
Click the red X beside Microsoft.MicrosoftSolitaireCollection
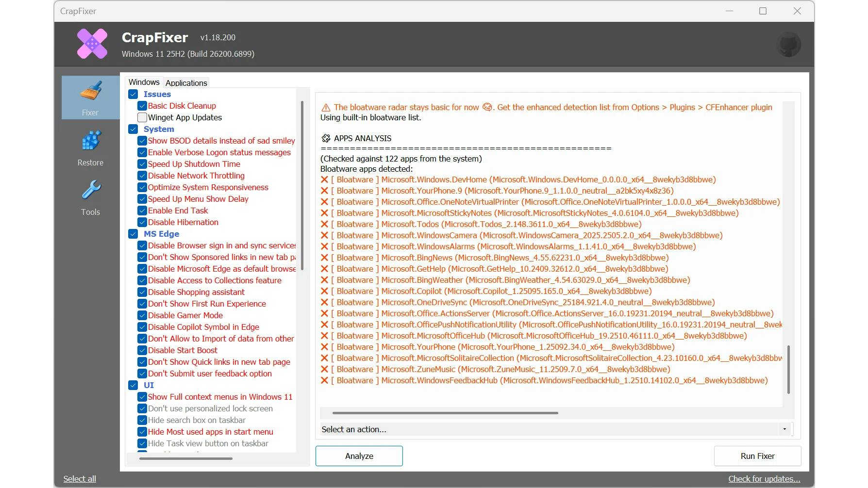[x=324, y=358]
